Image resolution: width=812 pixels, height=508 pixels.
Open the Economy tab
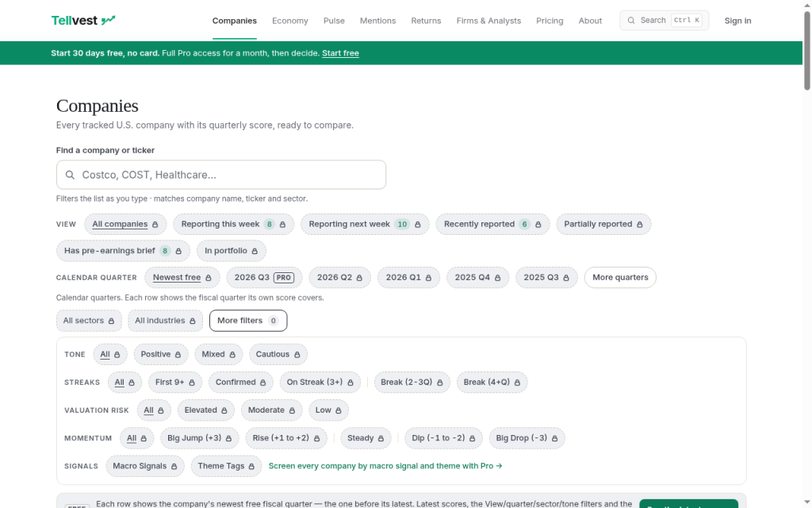tap(290, 21)
